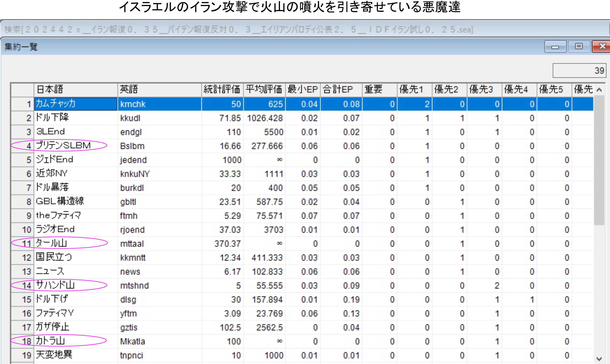
Task: Click the count field showing 39
Action: click(x=579, y=71)
